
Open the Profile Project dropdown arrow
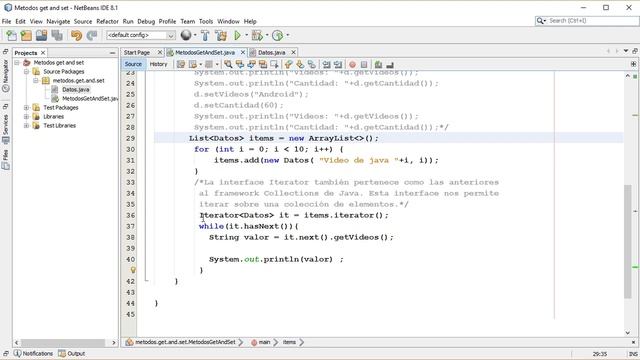[x=288, y=36]
